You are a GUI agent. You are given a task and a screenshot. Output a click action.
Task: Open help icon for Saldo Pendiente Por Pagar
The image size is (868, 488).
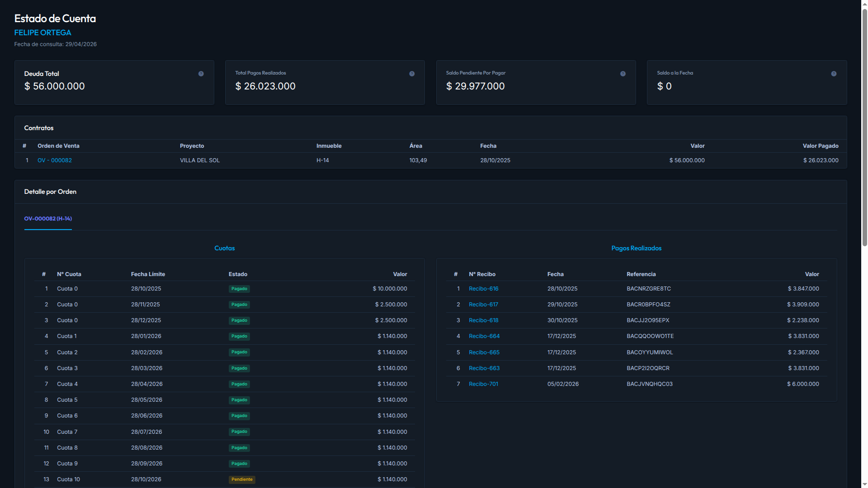(x=623, y=74)
